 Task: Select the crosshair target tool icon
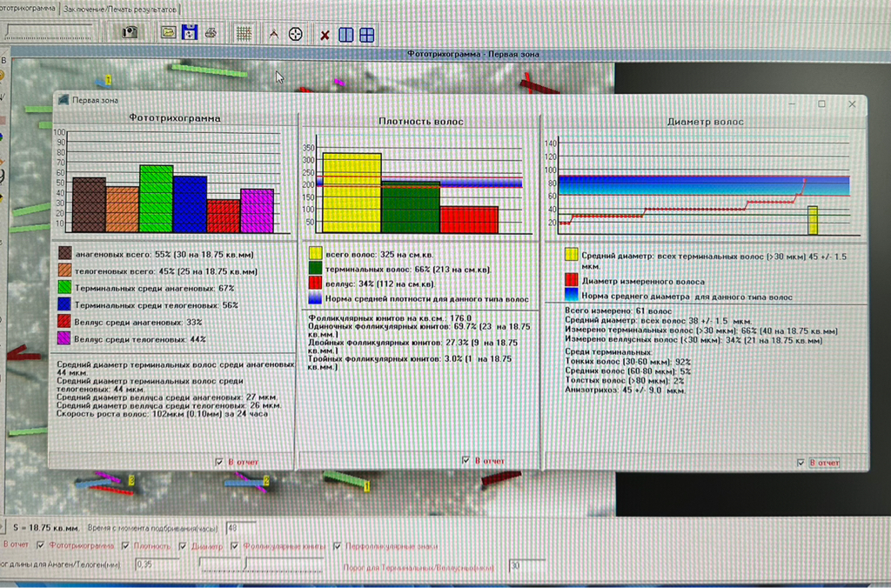click(x=296, y=34)
